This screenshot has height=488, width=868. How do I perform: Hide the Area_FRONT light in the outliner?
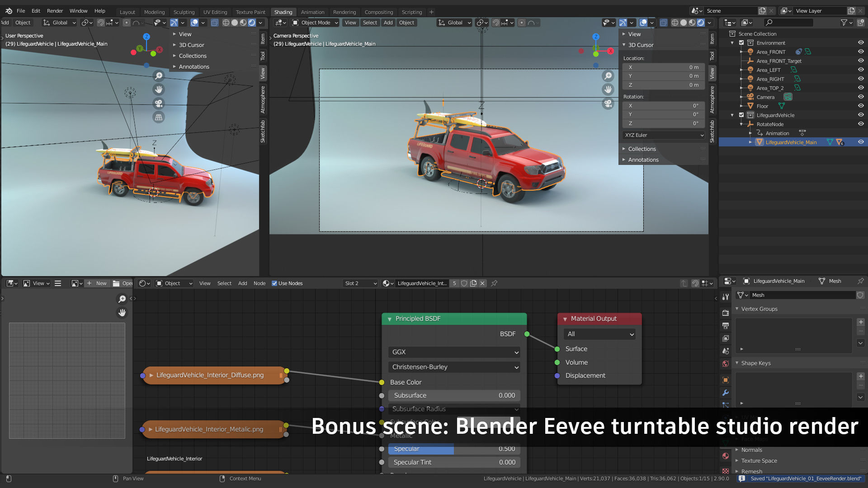point(861,52)
